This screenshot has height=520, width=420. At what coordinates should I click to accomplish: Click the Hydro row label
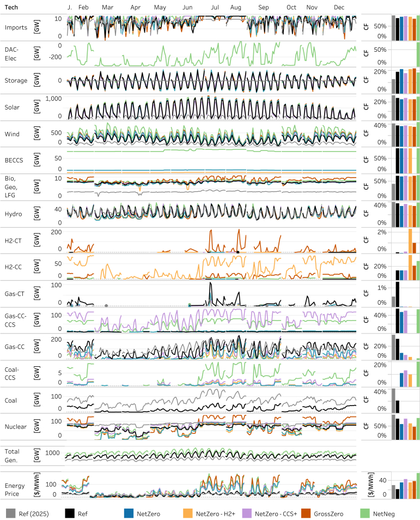[x=13, y=214]
